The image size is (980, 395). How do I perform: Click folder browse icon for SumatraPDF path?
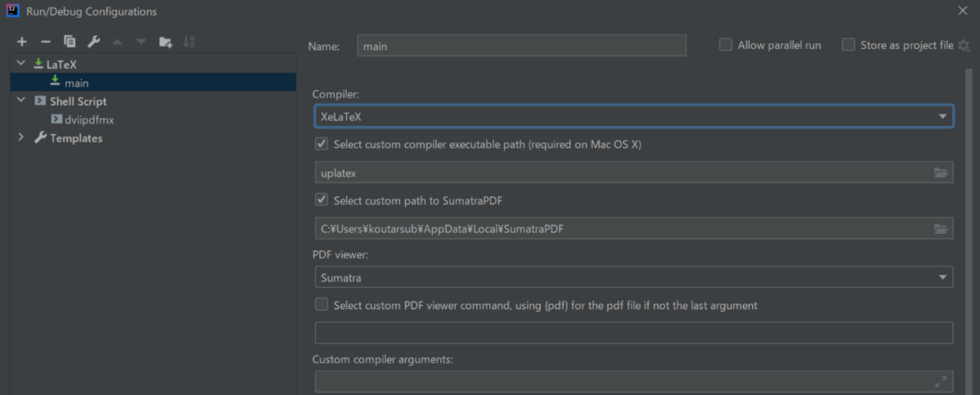(x=940, y=229)
